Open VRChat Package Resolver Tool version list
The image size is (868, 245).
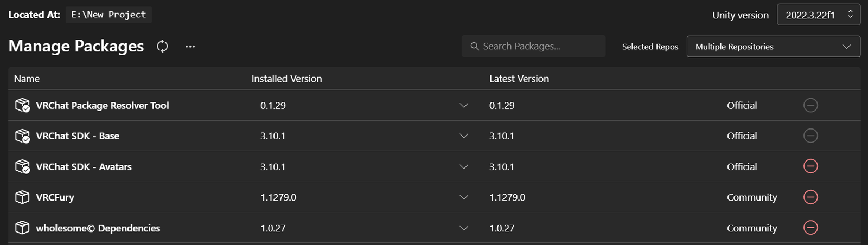[x=463, y=105]
